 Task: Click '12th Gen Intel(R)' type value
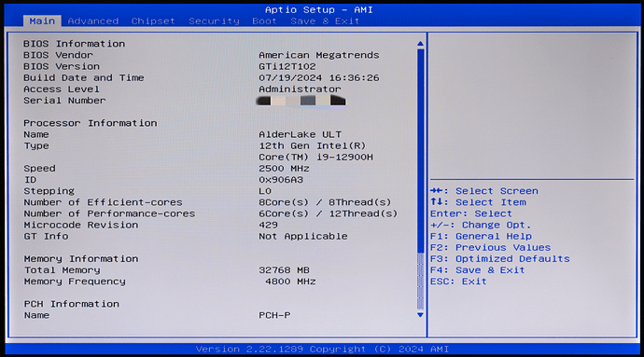tap(312, 145)
